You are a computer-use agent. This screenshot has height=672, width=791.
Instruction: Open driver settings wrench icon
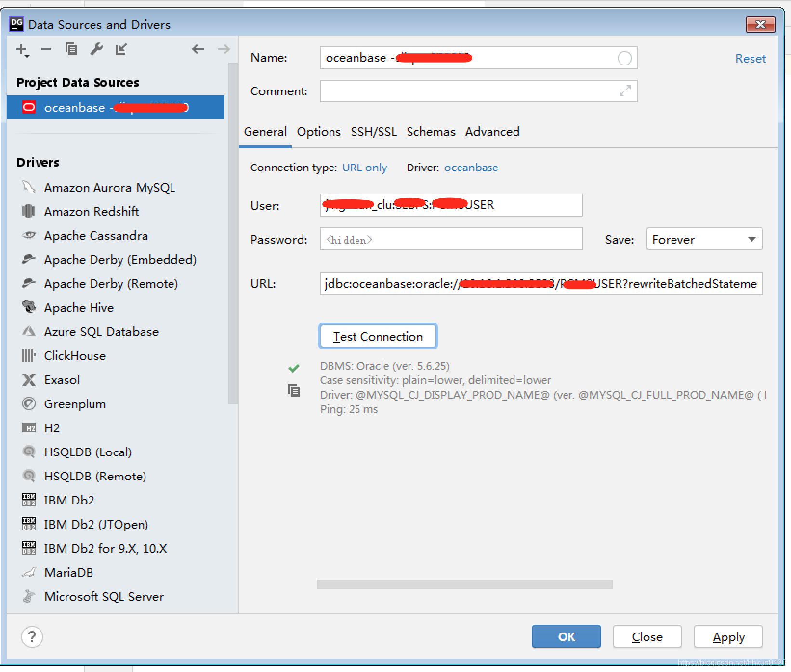coord(96,49)
